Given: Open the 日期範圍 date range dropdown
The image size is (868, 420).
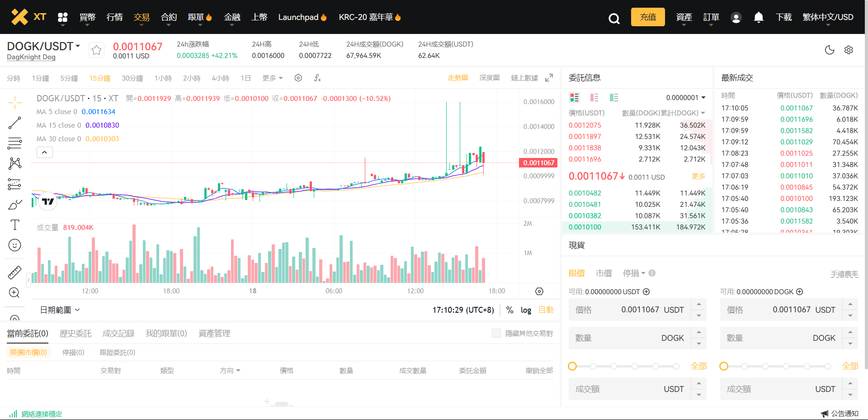Looking at the screenshot, I should [60, 310].
